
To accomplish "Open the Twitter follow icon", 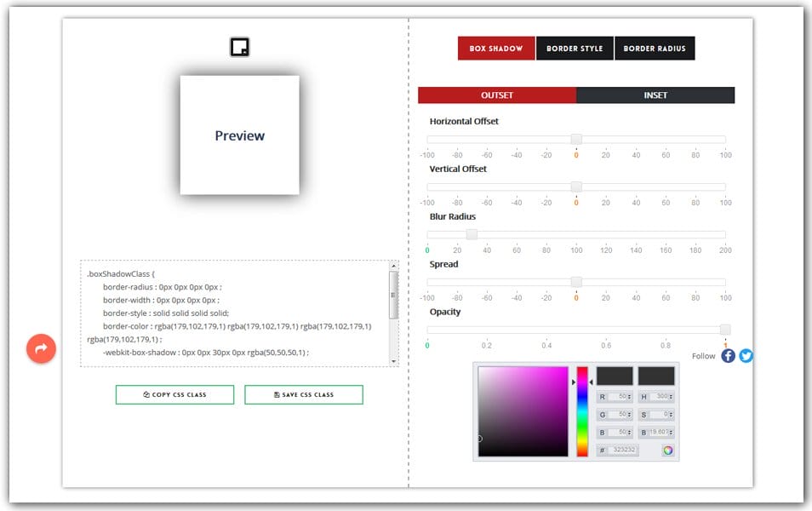I will [746, 356].
